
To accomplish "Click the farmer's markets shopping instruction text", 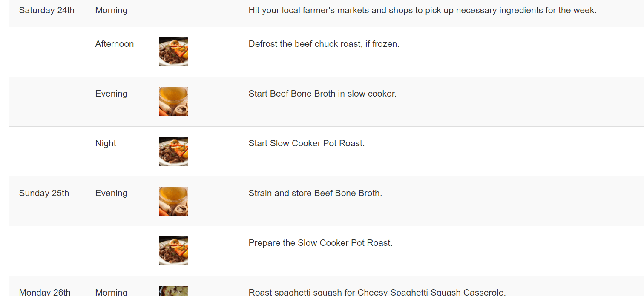I will 423,10.
